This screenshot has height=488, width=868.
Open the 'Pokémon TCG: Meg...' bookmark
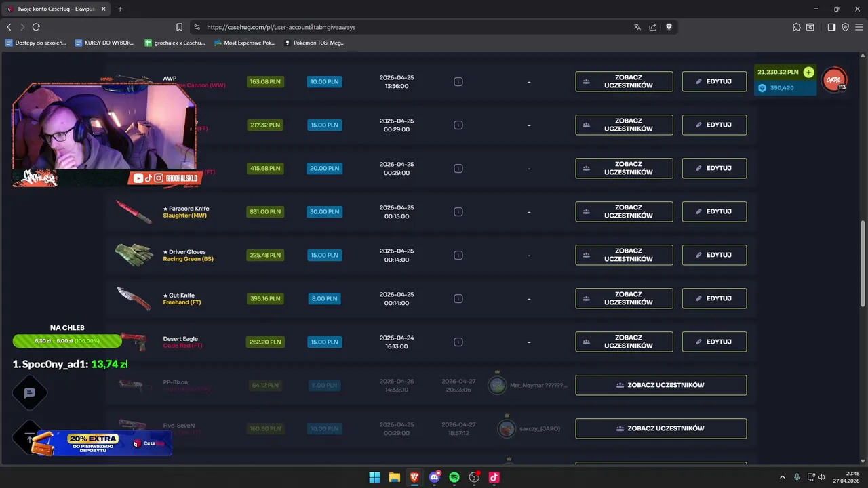(x=315, y=43)
